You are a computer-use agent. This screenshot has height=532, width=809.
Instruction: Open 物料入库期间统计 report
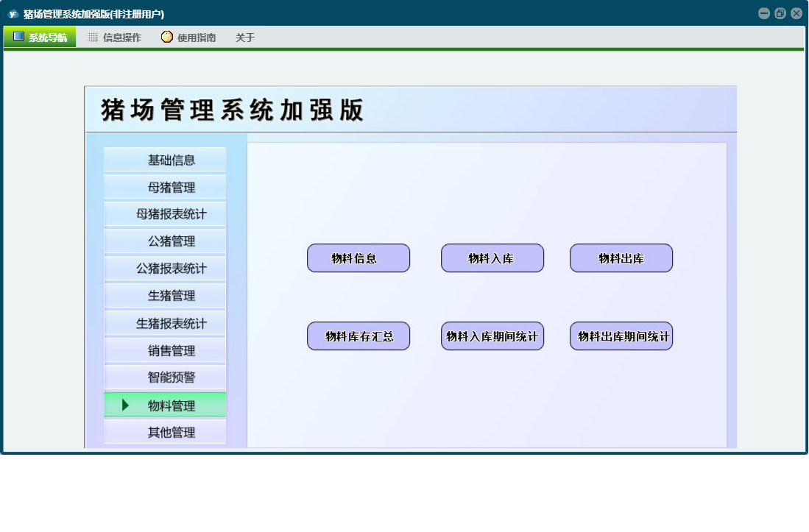coord(492,336)
